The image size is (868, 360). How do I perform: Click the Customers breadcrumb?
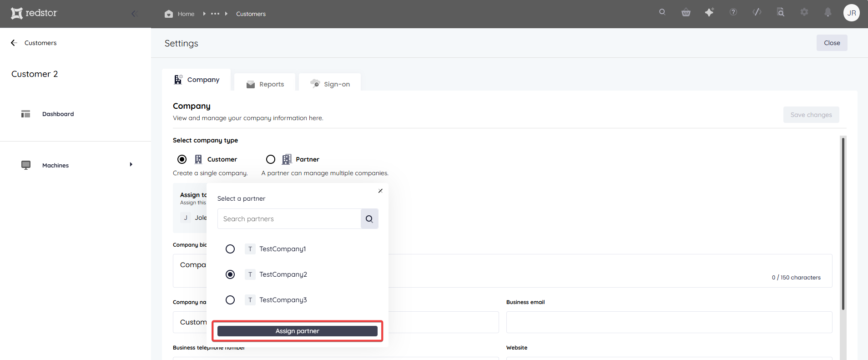(251, 14)
